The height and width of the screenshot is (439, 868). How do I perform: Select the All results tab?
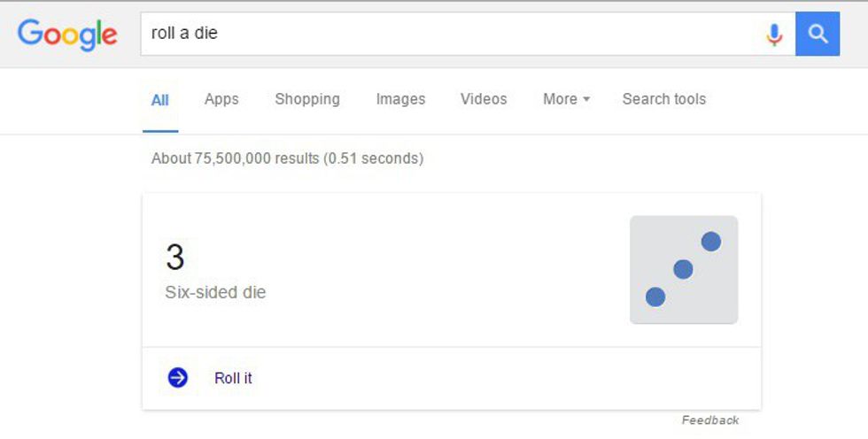(160, 100)
